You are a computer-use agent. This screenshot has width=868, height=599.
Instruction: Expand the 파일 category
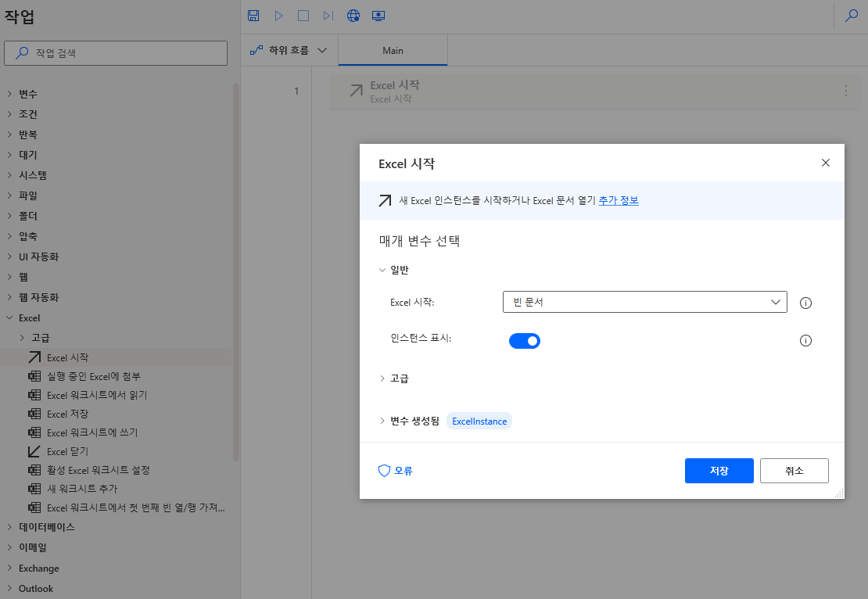(9, 195)
